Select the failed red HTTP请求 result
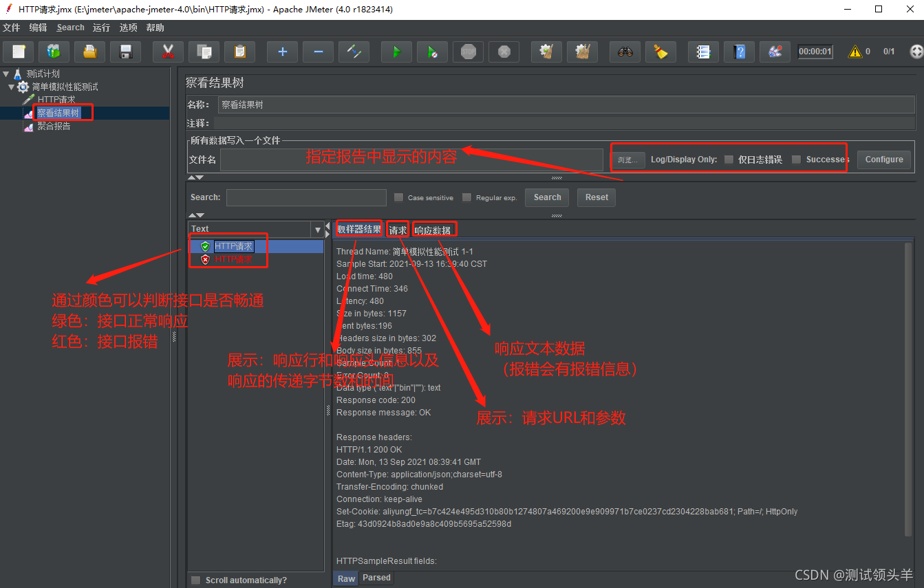This screenshot has height=588, width=924. tap(233, 259)
